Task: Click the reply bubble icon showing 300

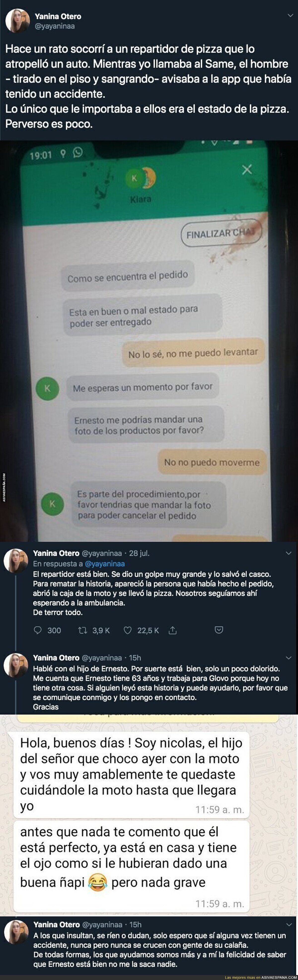Action: point(38,630)
